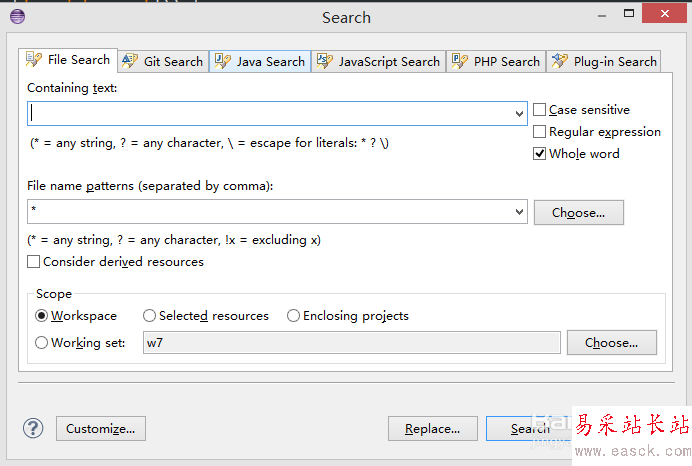Tick Consider derived resources
This screenshot has height=466, width=692.
click(34, 262)
